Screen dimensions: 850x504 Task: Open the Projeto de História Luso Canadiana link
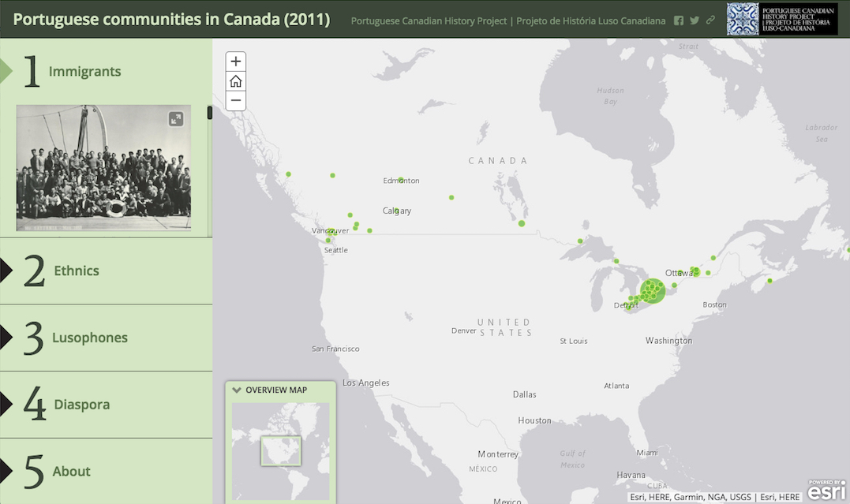coord(592,21)
